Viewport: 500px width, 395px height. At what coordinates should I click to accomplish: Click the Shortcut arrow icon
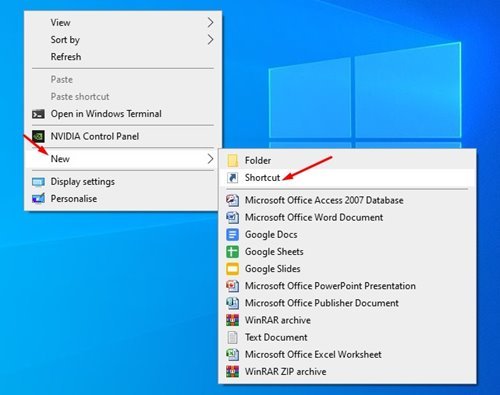tap(232, 178)
